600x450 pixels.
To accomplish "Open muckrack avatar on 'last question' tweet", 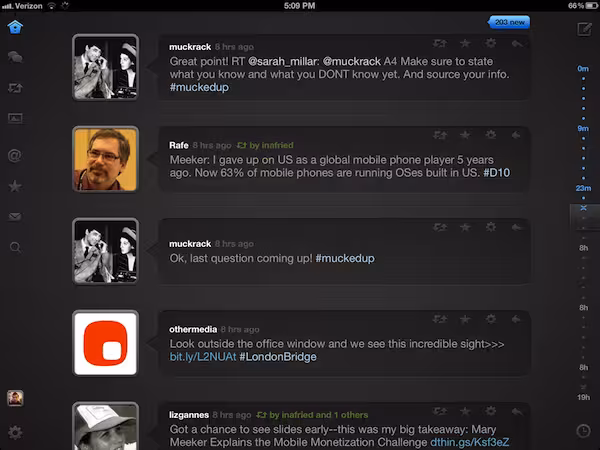I will (x=105, y=251).
